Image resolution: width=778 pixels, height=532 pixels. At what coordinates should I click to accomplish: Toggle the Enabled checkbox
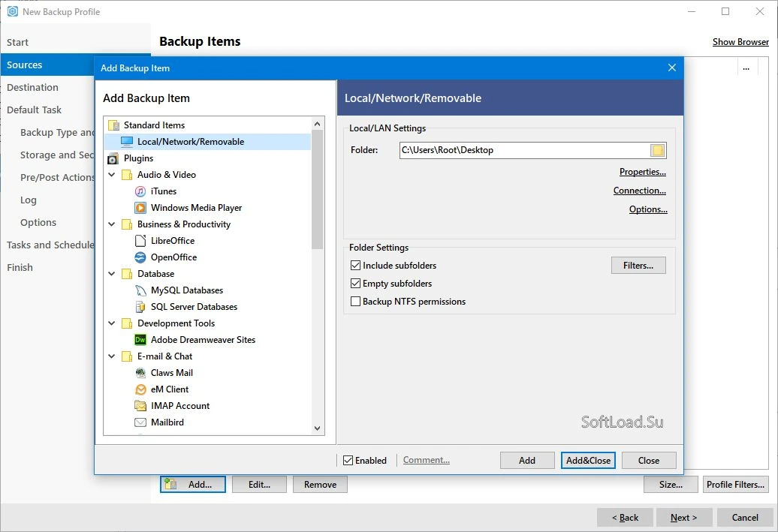point(348,460)
